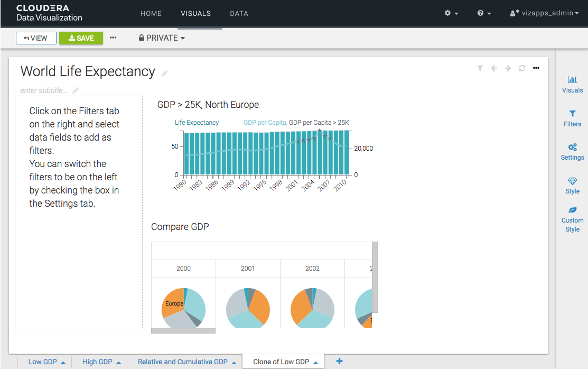
Task: Open the Custom Style leaf panel
Action: pos(572,210)
